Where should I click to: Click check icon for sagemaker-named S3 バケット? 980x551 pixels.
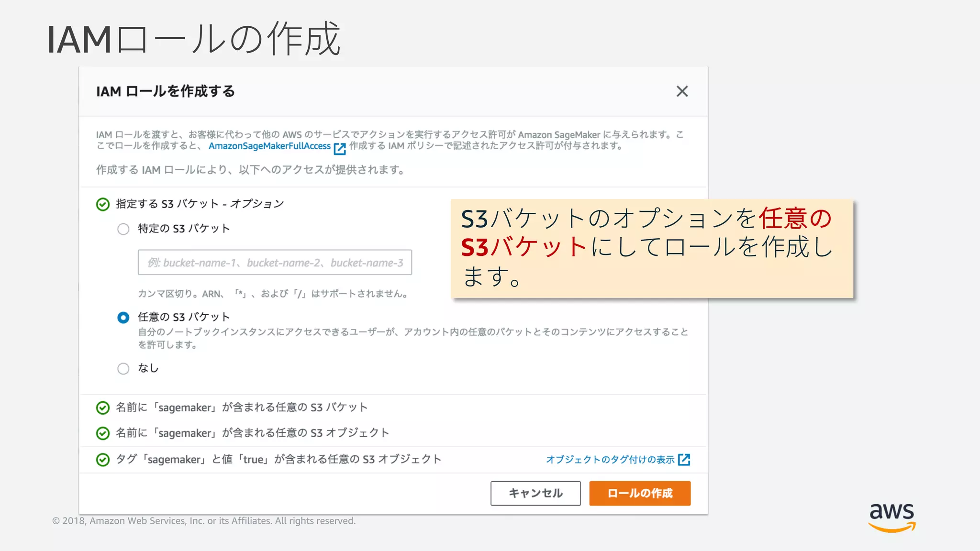tap(103, 408)
